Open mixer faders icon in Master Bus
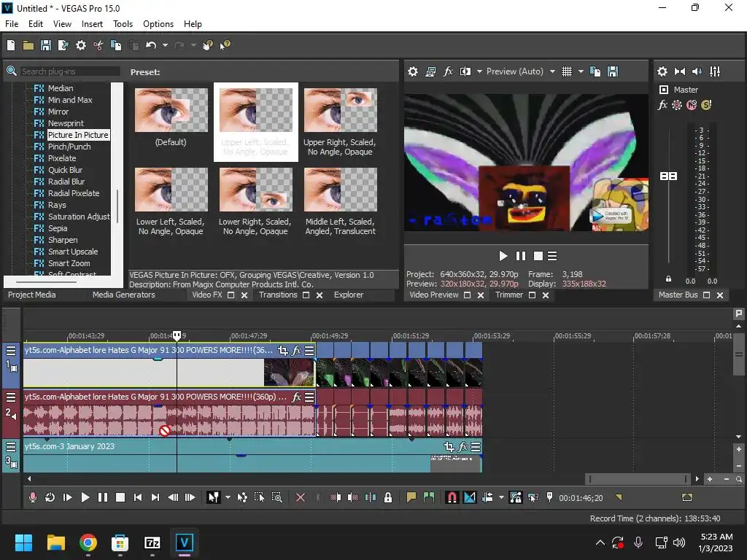 point(715,71)
